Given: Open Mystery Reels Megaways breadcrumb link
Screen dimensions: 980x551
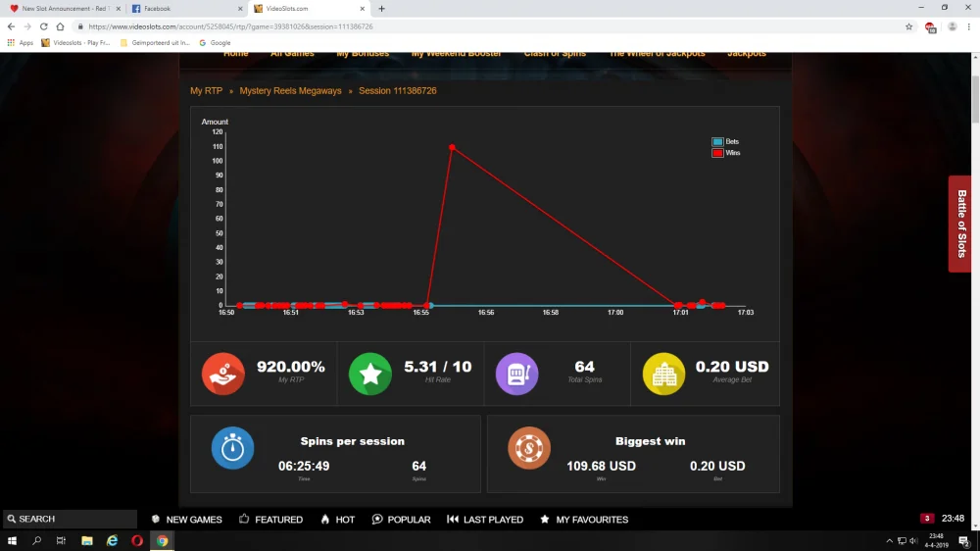Looking at the screenshot, I should (290, 90).
